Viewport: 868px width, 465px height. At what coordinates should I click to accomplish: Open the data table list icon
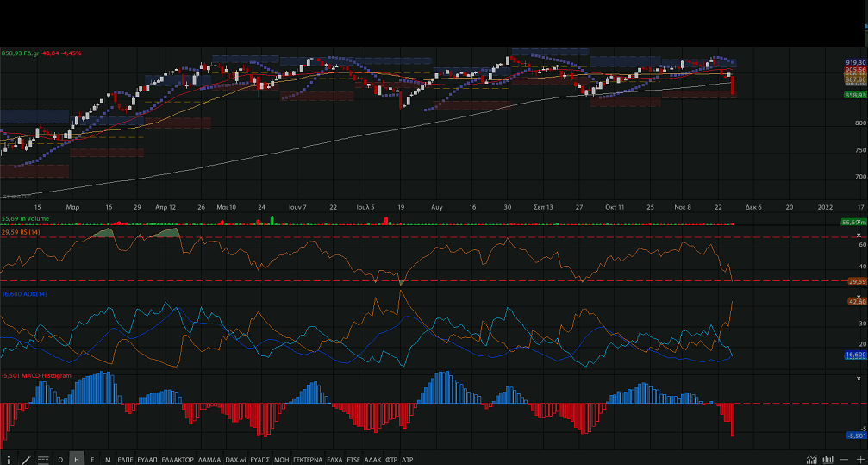point(43,459)
